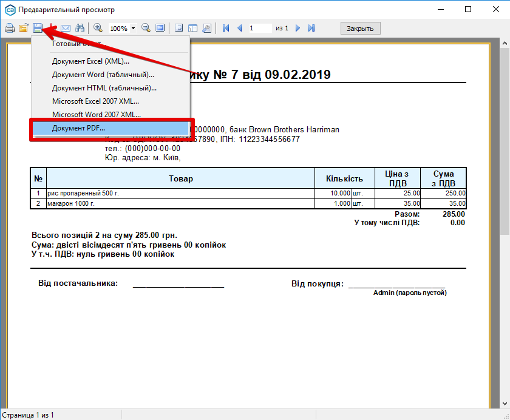Open the 100% zoom dropdown arrow
Viewport: 510px width, 420px height.
pyautogui.click(x=134, y=29)
